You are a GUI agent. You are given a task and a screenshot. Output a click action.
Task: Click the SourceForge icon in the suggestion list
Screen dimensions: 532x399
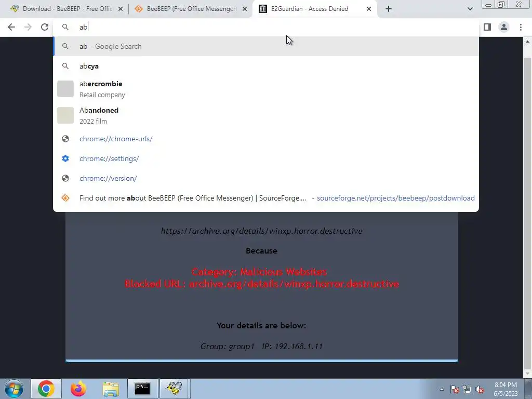click(x=65, y=198)
